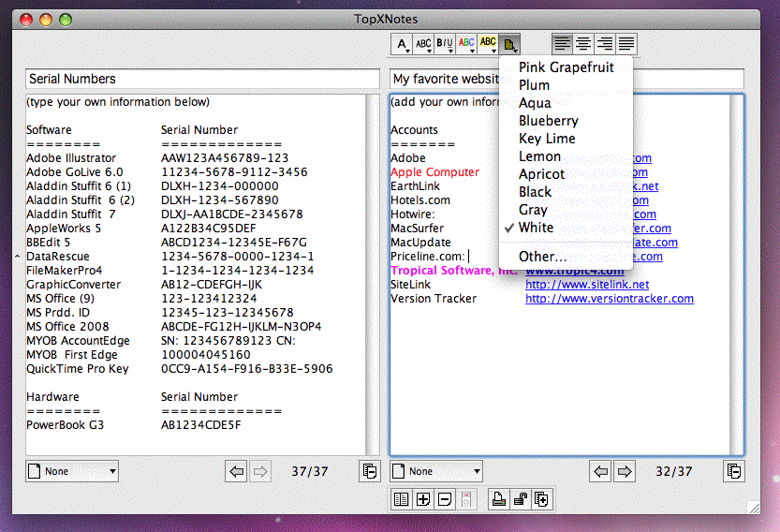780x532 pixels.
Task: Click the dimmed pink icon in bottom toolbar
Action: (466, 499)
